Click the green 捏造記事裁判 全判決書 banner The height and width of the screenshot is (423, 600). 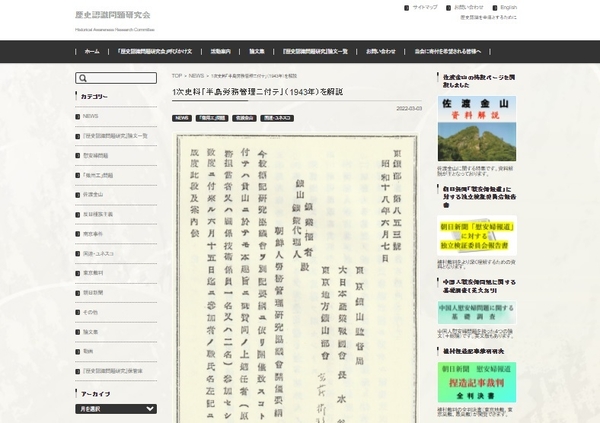click(x=477, y=382)
